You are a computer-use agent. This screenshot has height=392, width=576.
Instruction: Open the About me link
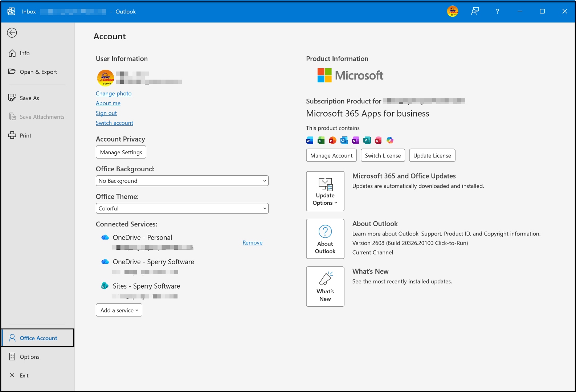tap(108, 103)
